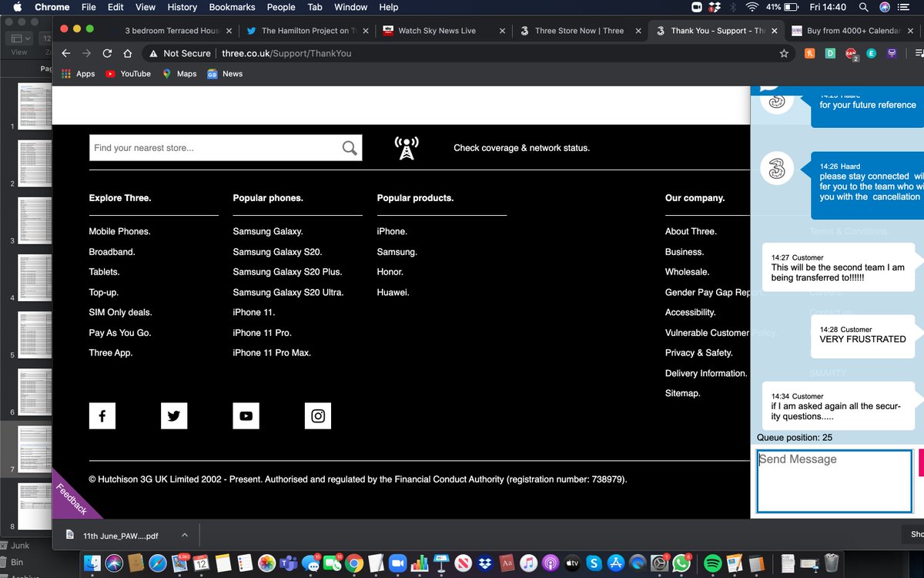Open the Honey extension icon
Image resolution: width=924 pixels, height=578 pixels.
coord(810,53)
